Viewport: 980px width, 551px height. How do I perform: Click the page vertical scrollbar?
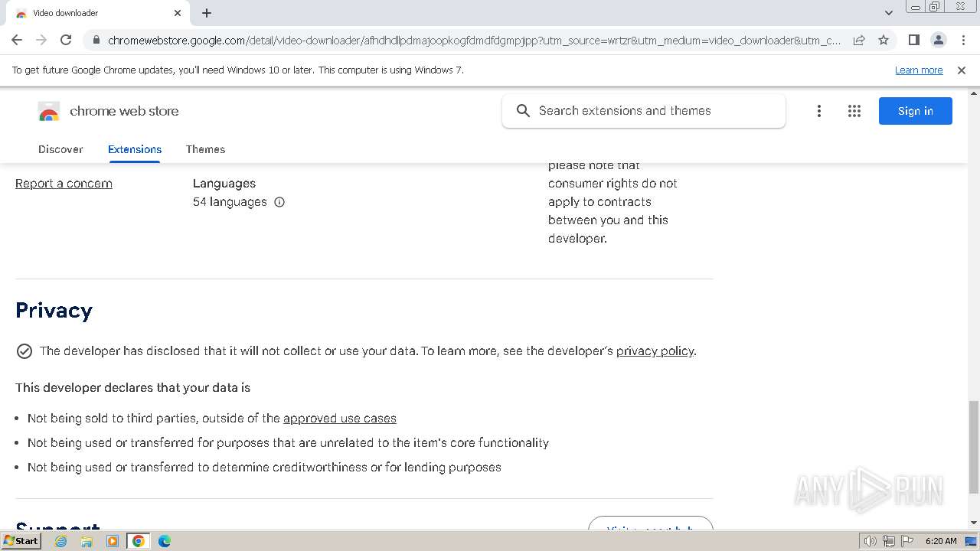pyautogui.click(x=973, y=447)
